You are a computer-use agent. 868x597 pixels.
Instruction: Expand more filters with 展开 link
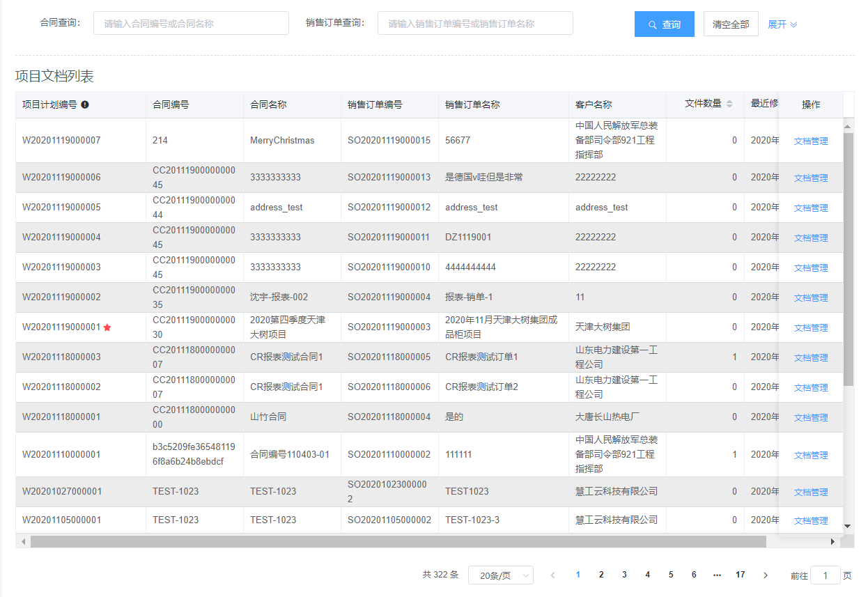click(x=782, y=24)
